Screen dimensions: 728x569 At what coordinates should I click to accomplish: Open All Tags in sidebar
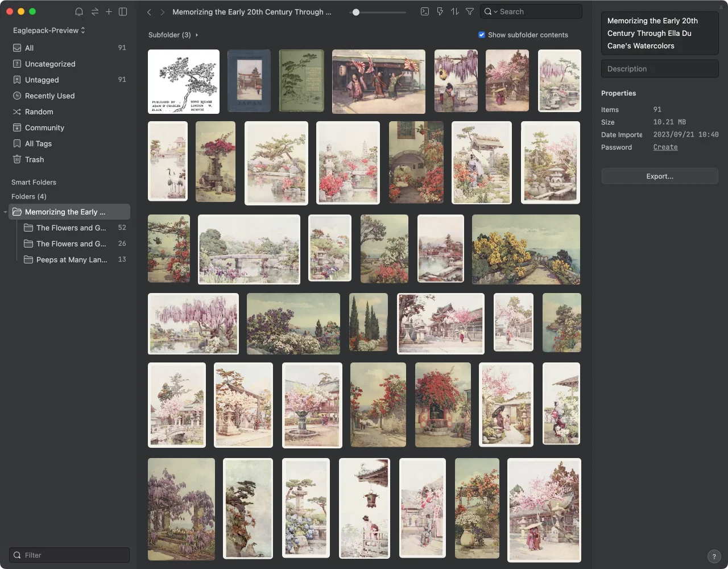69,143
